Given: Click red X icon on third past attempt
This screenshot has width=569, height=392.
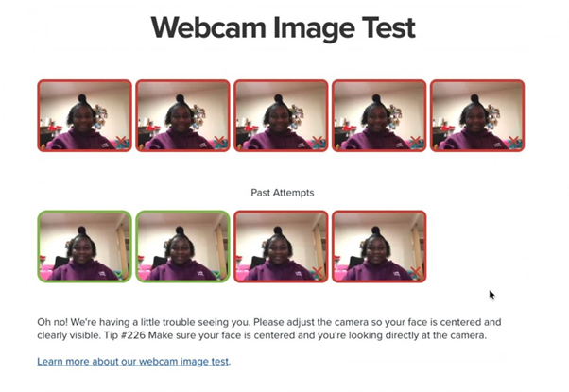Looking at the screenshot, I should [x=318, y=272].
